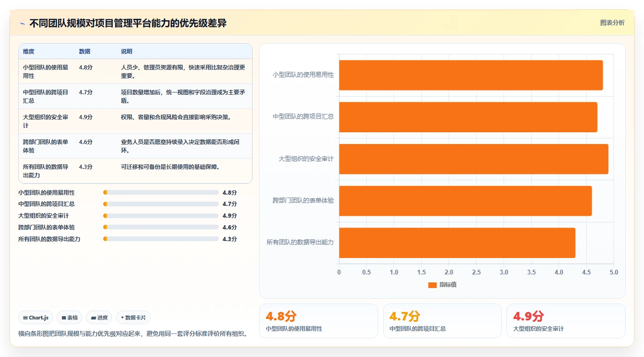Click table cell 中型团队的跨项目汇总
Viewport: 644px width, 357px height.
click(x=46, y=96)
